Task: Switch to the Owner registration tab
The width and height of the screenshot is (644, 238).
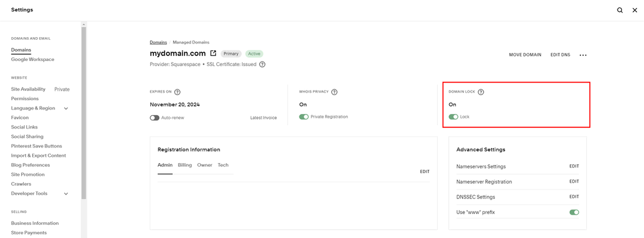Action: [204, 165]
